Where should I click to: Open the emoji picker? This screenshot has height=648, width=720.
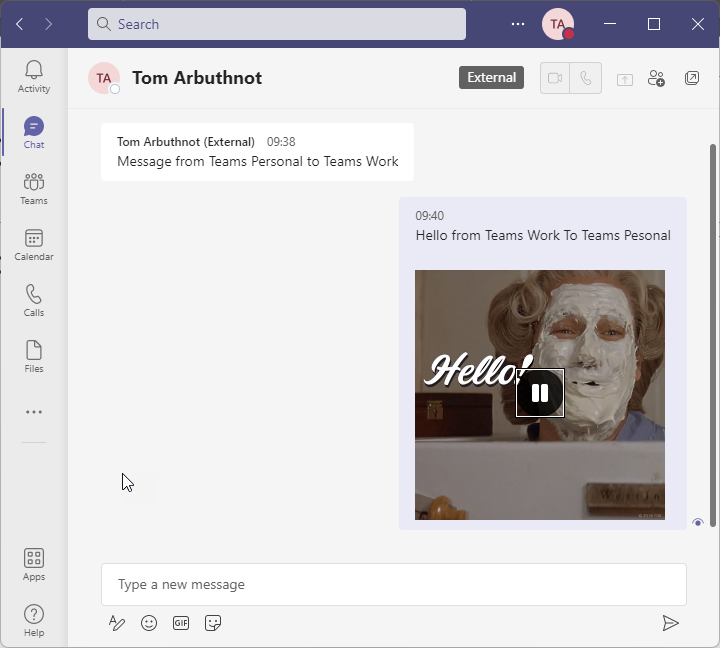tap(149, 623)
